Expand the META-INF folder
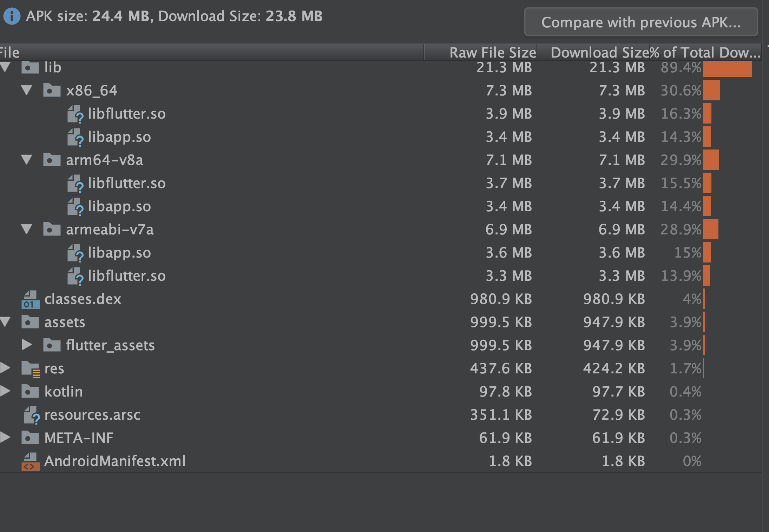The image size is (769, 532). tap(5, 437)
